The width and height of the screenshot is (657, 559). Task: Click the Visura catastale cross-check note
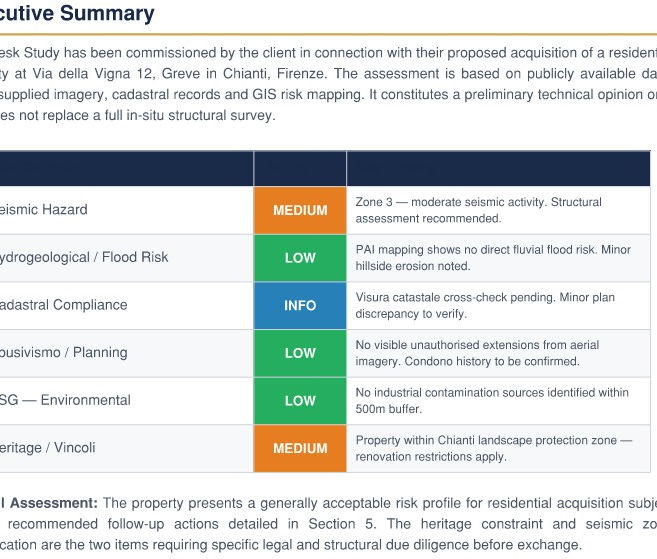point(485,305)
